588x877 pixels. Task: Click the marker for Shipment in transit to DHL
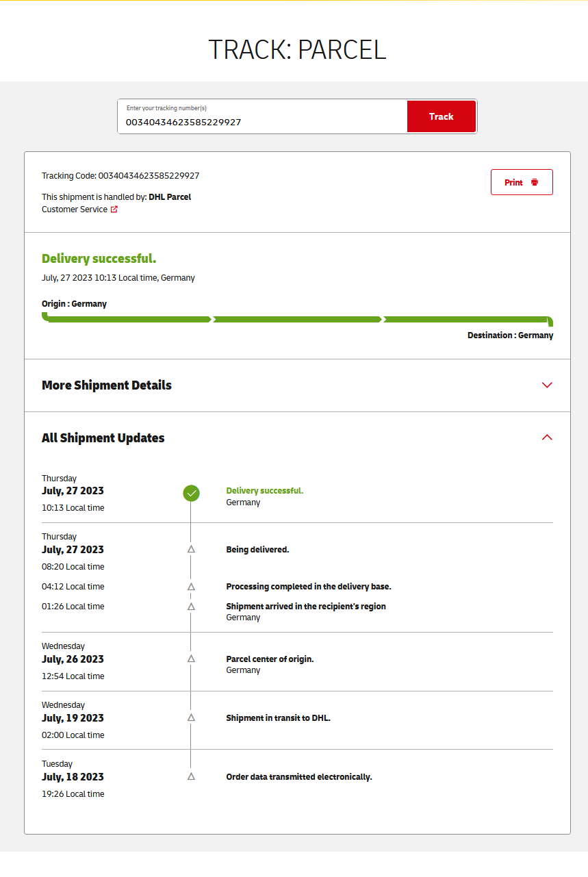[x=191, y=717]
